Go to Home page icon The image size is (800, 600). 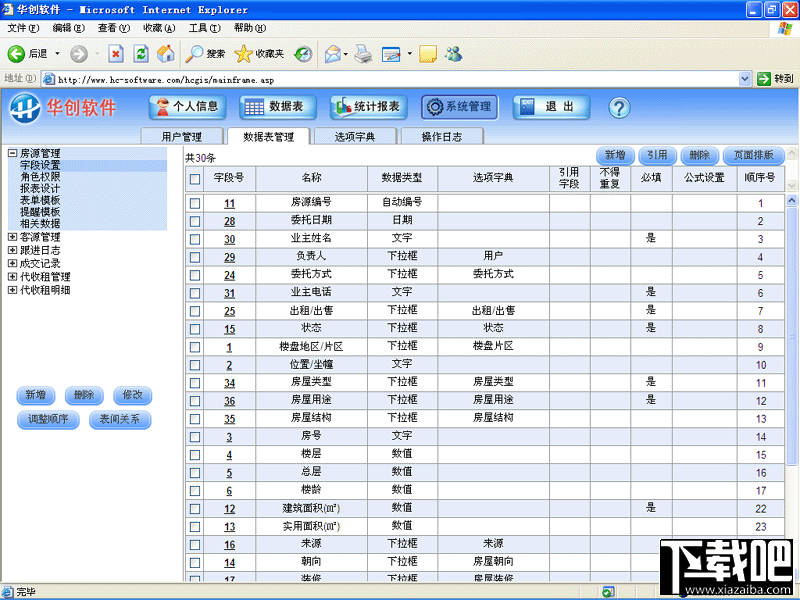pos(165,54)
